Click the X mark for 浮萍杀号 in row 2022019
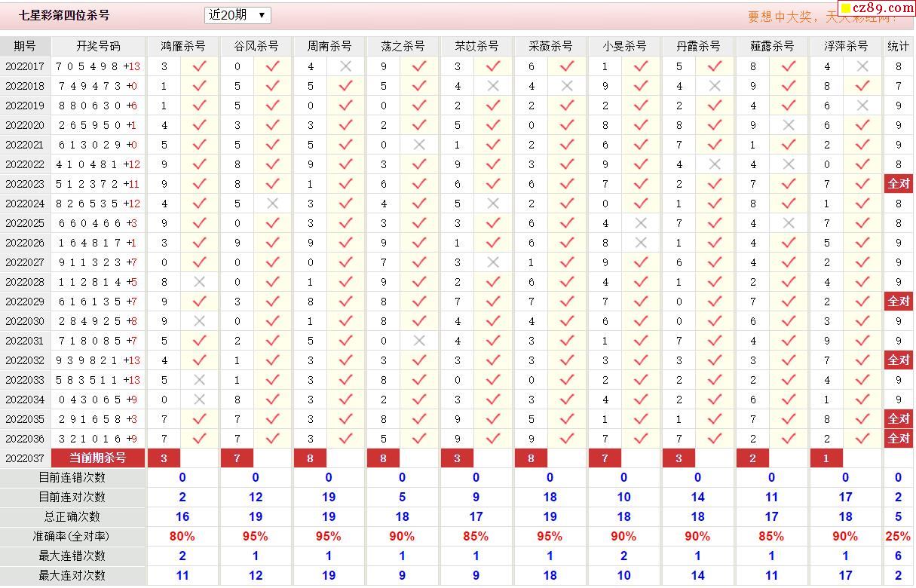This screenshot has width=916, height=588. point(862,106)
